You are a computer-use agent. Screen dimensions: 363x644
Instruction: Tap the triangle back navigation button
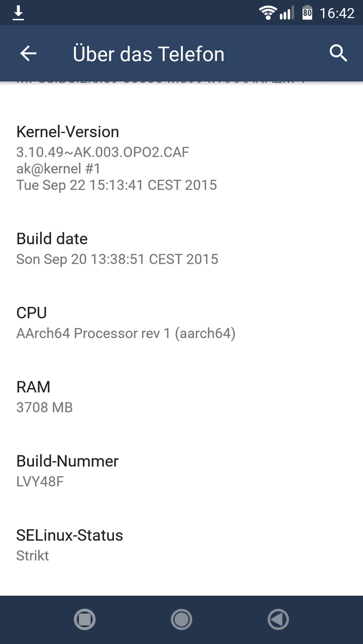coord(278,620)
